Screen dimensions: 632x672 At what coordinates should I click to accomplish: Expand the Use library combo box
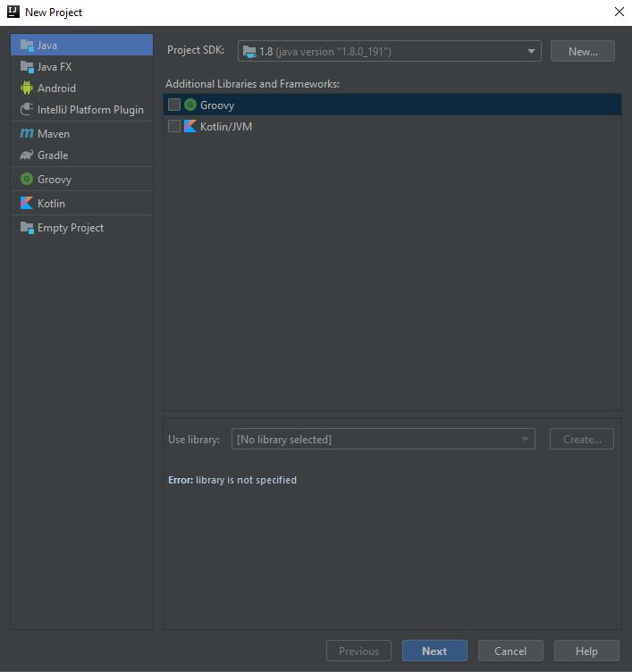pos(383,440)
